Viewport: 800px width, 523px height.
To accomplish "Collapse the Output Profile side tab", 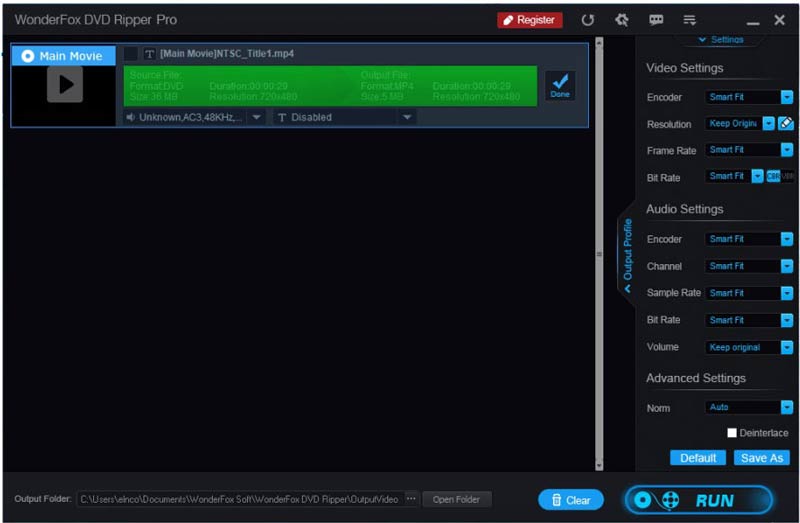I will pyautogui.click(x=627, y=254).
